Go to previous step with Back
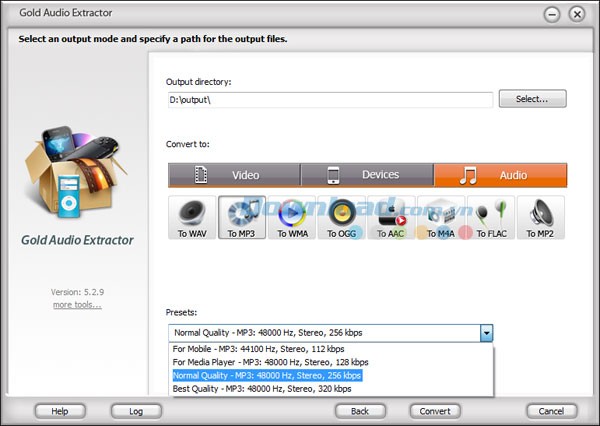Viewport: 600px width, 426px height. (360, 411)
